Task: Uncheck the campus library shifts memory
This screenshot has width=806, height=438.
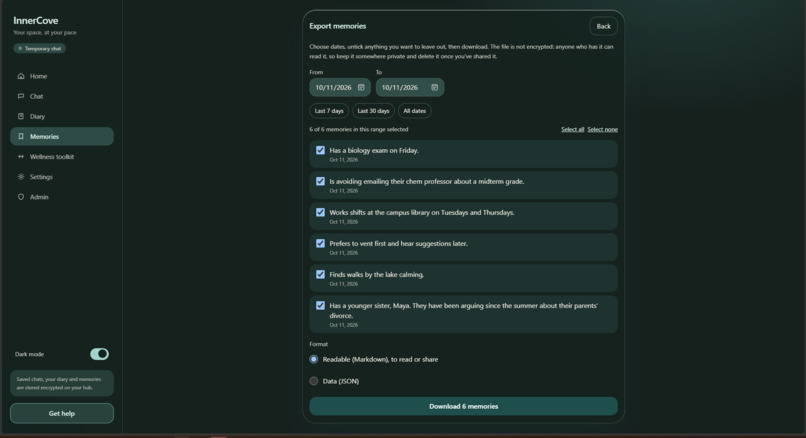Action: point(320,212)
